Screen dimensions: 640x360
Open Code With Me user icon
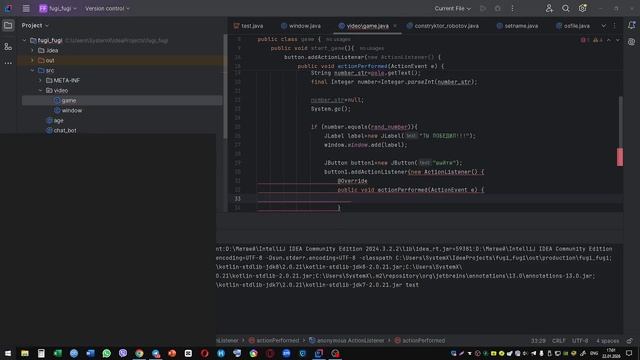tap(549, 8)
